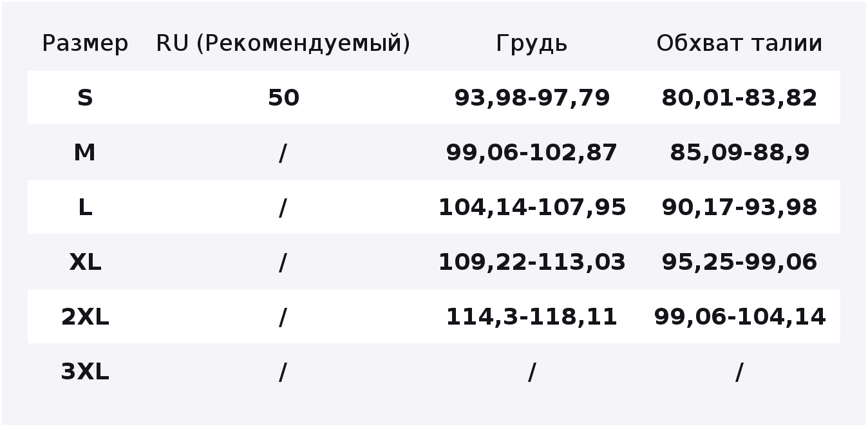Screen dimensions: 868x427
Task: Click the Обхват талии column header
Action: [x=739, y=43]
